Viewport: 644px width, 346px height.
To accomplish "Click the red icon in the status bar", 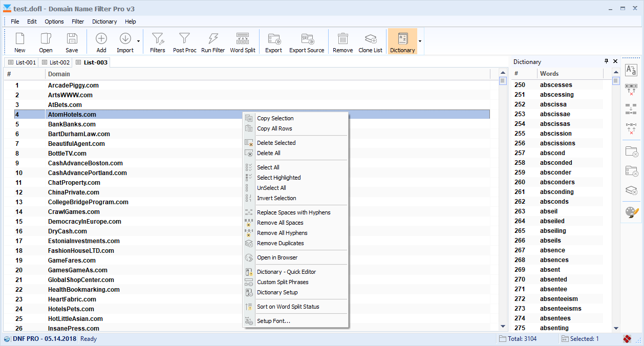I will point(627,339).
